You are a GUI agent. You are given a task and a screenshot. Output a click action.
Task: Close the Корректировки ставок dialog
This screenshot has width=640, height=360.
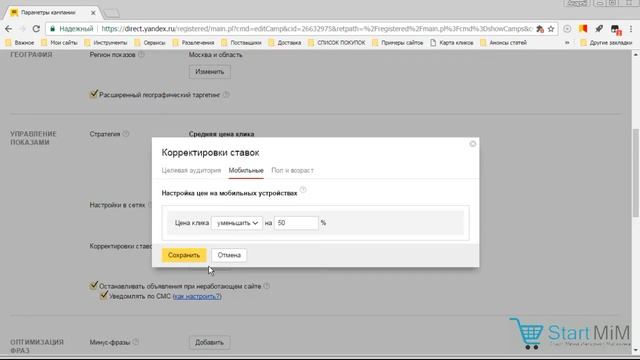(473, 144)
